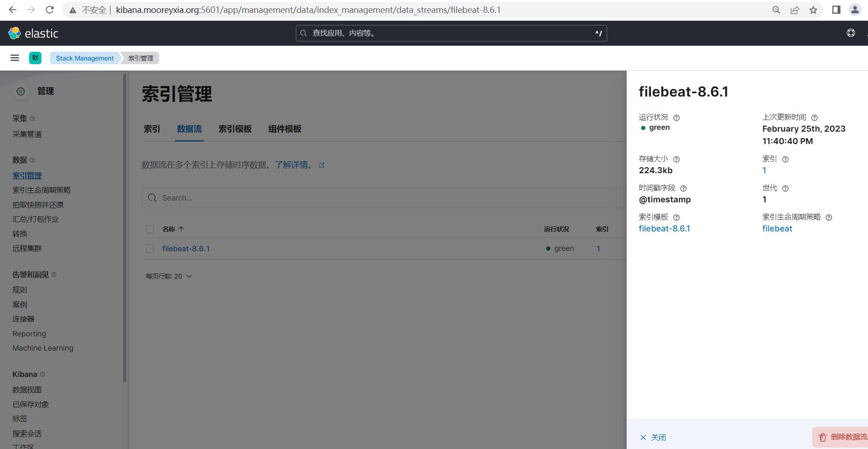Click the index count 1 link in flyout
The height and width of the screenshot is (449, 868).
click(x=764, y=170)
